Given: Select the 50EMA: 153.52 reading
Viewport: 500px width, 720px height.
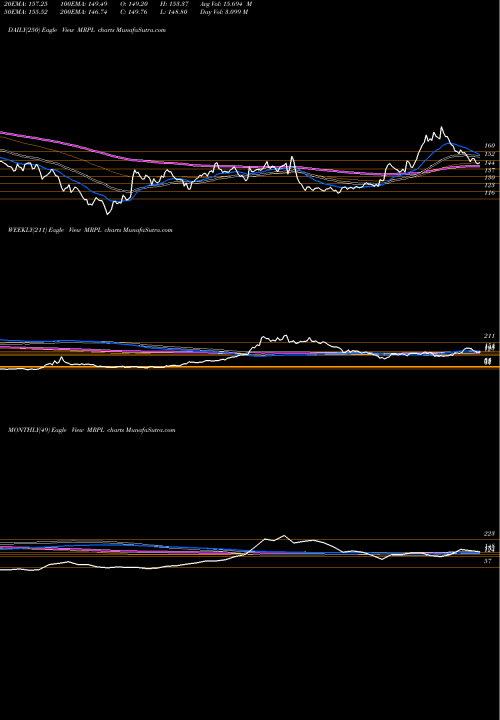Looking at the screenshot, I should tap(24, 12).
